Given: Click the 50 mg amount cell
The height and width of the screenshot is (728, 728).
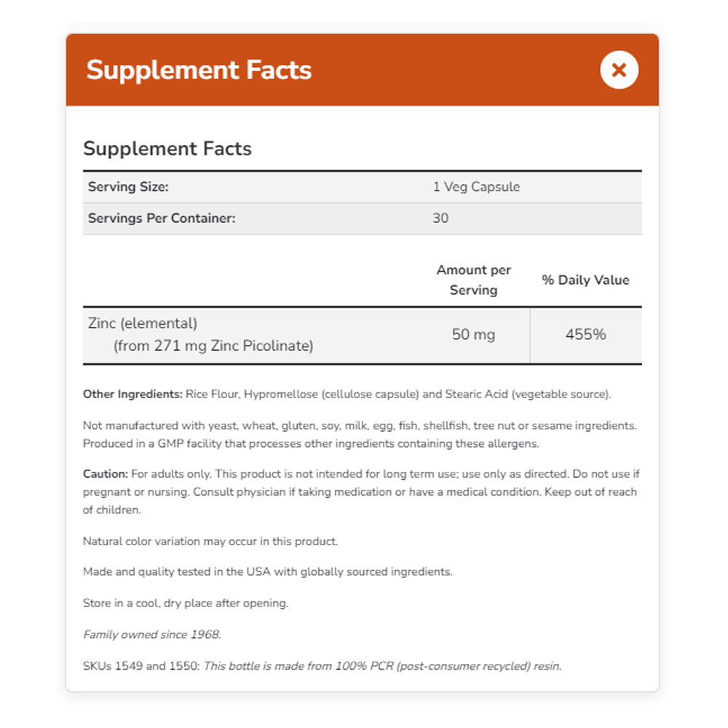Looking at the screenshot, I should 473,335.
